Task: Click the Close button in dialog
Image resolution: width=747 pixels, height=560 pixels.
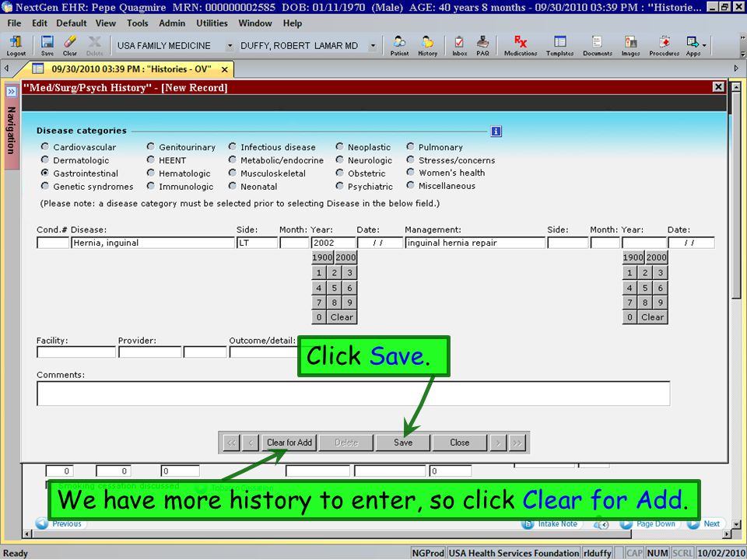Action: click(x=460, y=443)
